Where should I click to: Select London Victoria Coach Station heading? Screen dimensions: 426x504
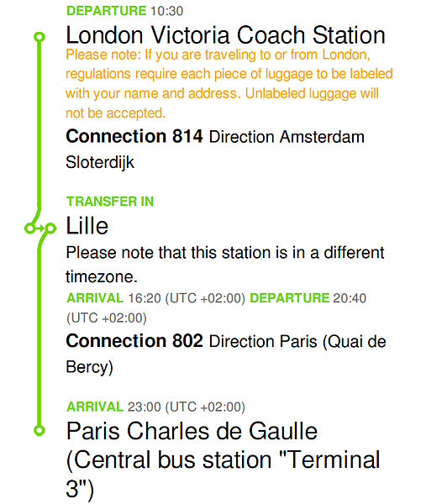pos(225,35)
